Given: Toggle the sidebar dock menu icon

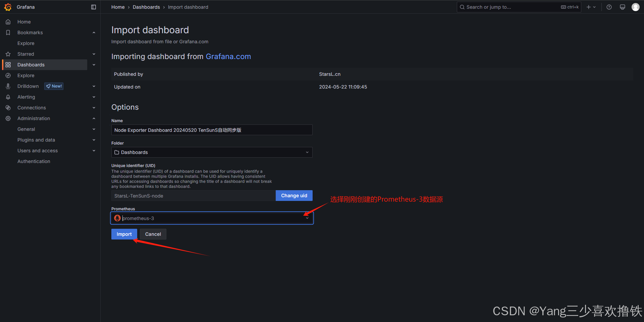Looking at the screenshot, I should 94,7.
